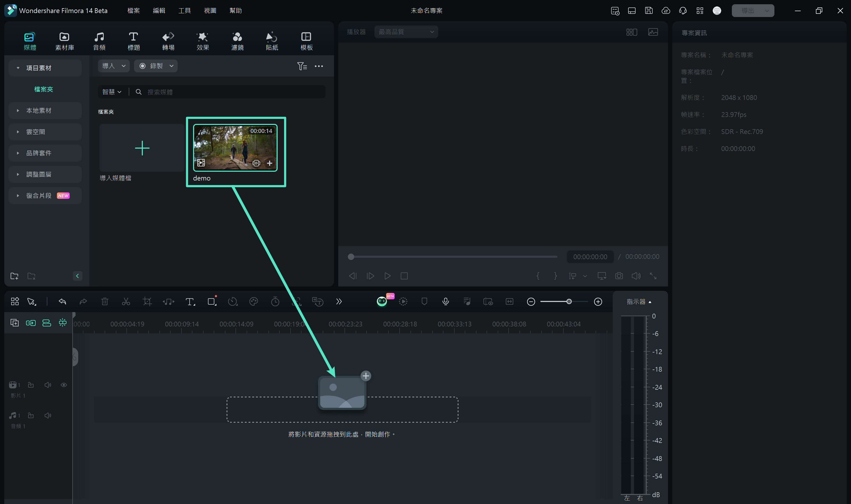Take a snapshot with the camera icon
The image size is (851, 504).
pos(619,276)
